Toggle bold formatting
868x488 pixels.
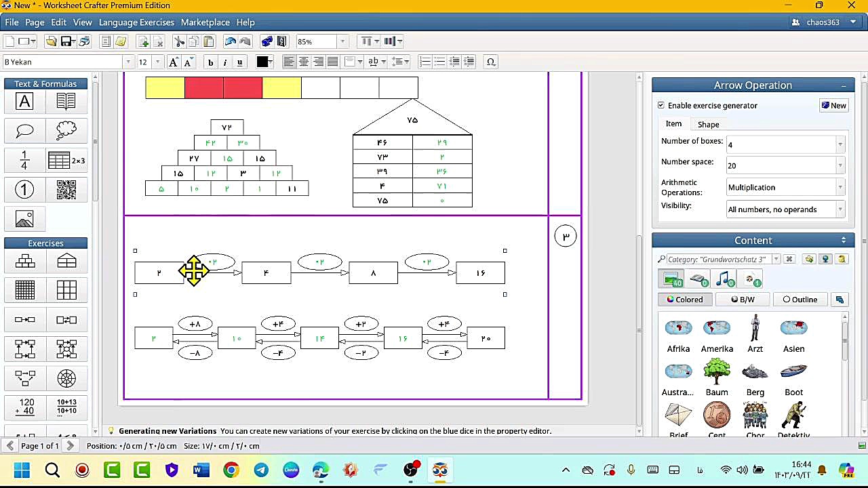(x=210, y=62)
